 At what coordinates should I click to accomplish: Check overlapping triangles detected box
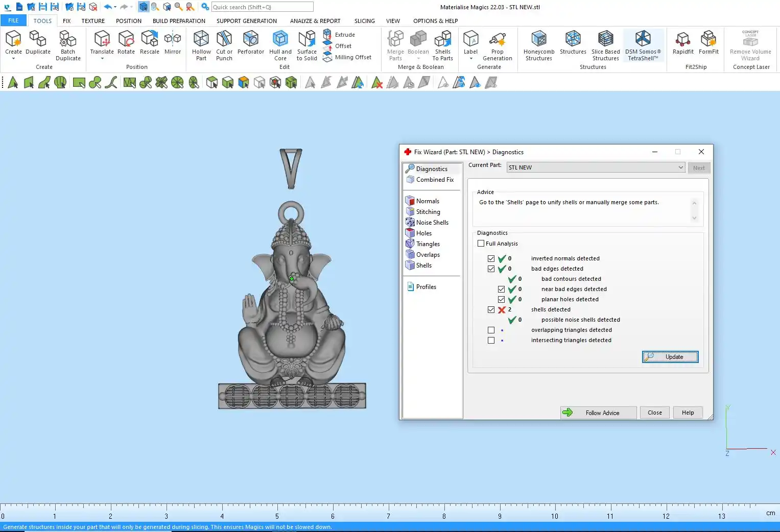pyautogui.click(x=491, y=330)
